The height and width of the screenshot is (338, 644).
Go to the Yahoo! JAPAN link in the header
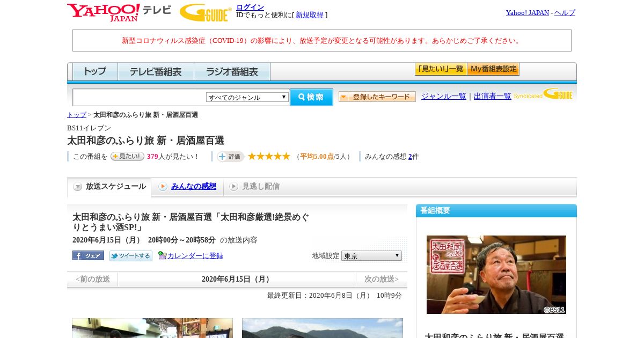(528, 12)
